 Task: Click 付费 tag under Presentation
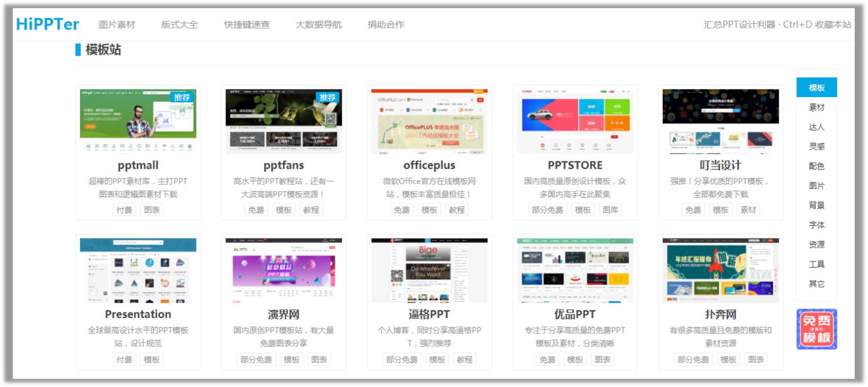coord(124,359)
